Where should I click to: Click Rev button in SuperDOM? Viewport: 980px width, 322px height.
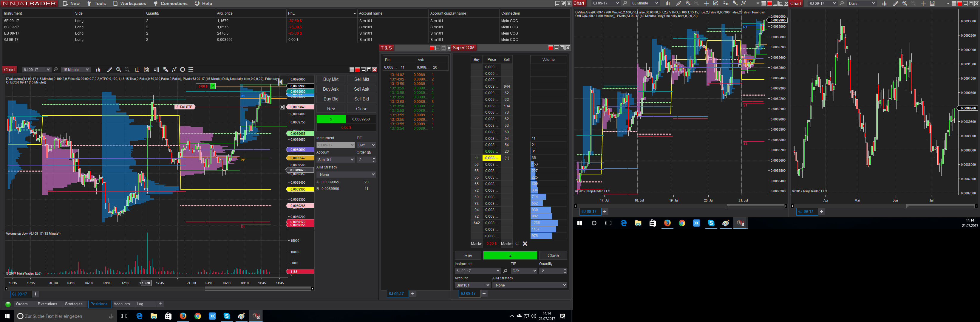click(468, 256)
